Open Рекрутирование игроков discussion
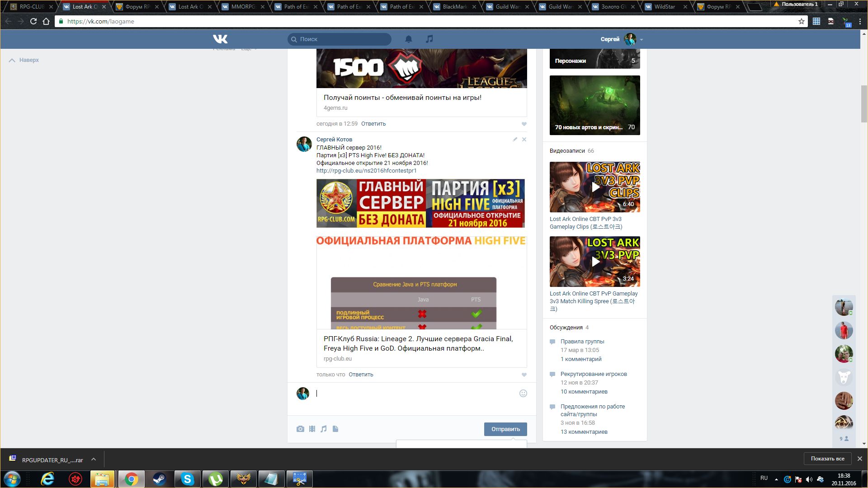868x488 pixels. [594, 374]
